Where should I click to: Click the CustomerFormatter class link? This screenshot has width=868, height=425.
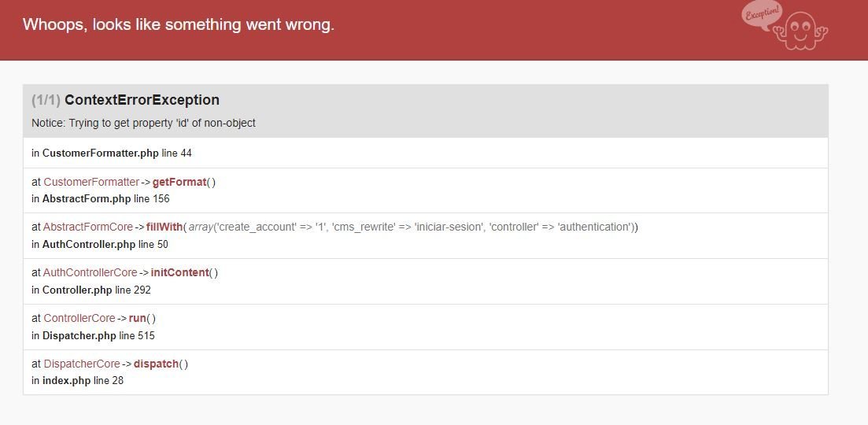90,182
